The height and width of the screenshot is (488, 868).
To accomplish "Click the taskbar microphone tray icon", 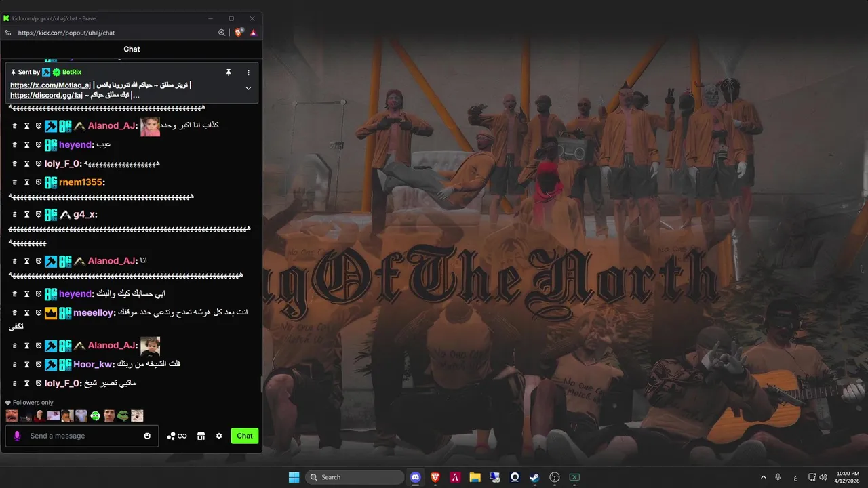I will click(x=778, y=477).
